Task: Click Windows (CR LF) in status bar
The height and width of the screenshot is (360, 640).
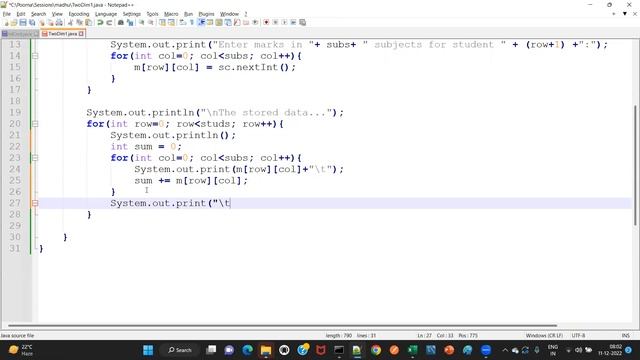Action: tap(544, 336)
